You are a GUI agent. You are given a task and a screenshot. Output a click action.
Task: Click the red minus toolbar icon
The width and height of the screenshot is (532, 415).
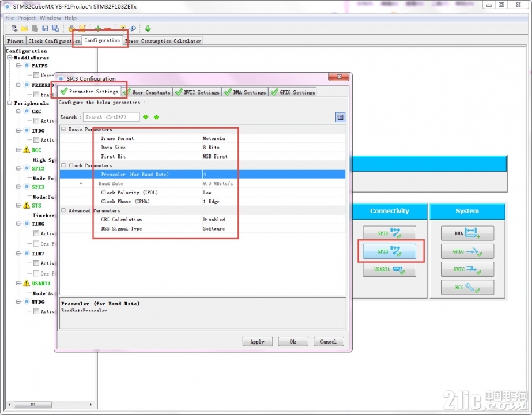[x=108, y=28]
